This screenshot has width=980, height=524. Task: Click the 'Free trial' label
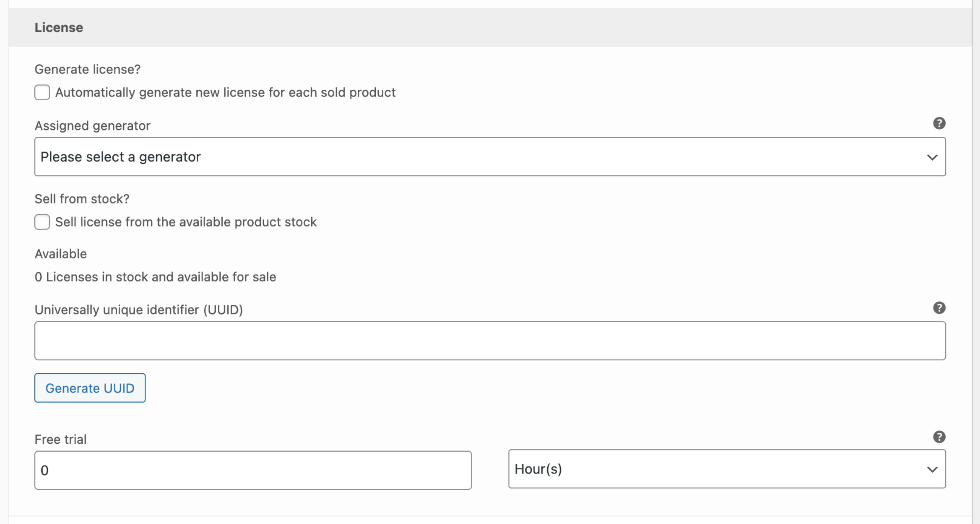click(x=60, y=439)
